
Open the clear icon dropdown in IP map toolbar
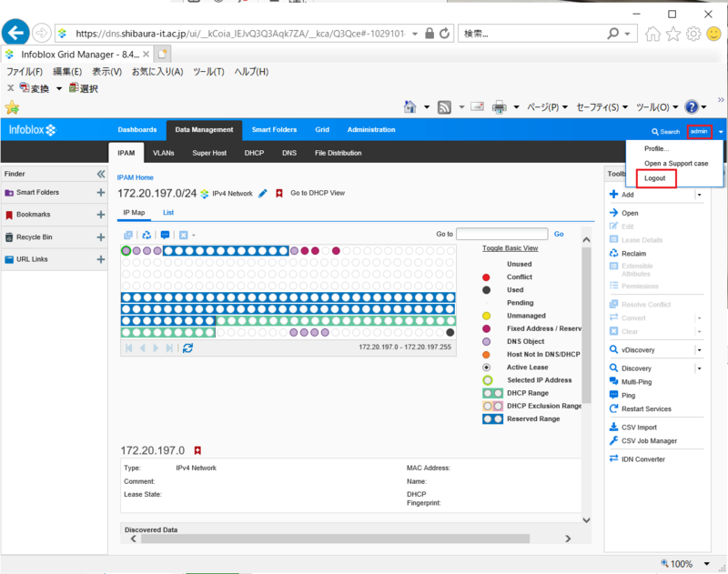(x=194, y=236)
